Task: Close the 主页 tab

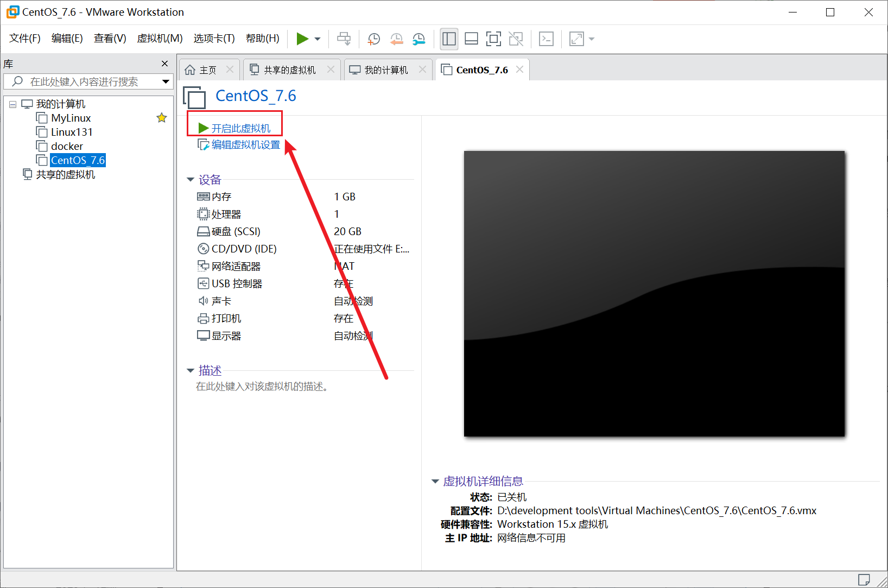Action: click(230, 69)
